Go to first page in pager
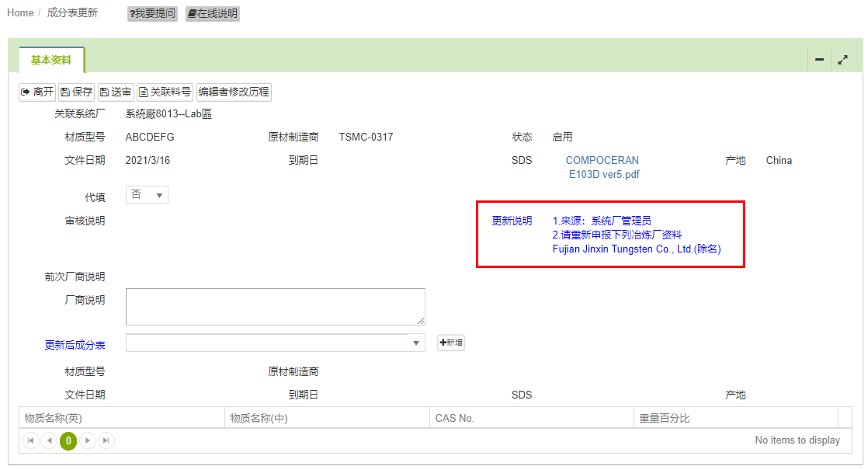This screenshot has height=470, width=868. pos(31,440)
